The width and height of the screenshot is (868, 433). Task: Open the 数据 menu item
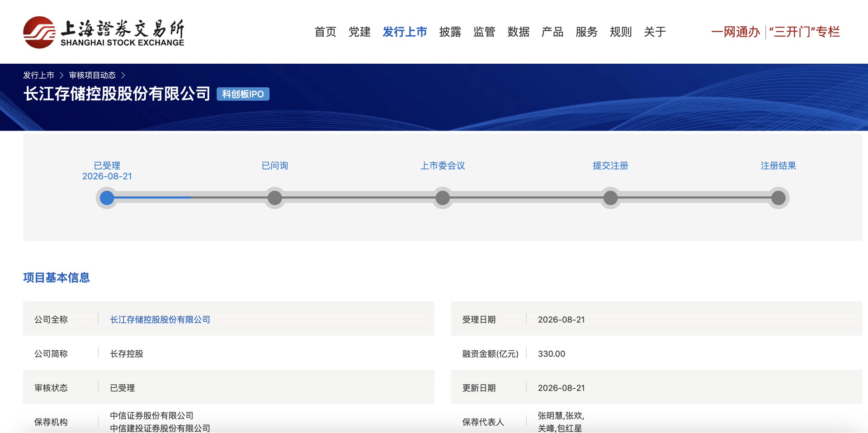pos(519,32)
